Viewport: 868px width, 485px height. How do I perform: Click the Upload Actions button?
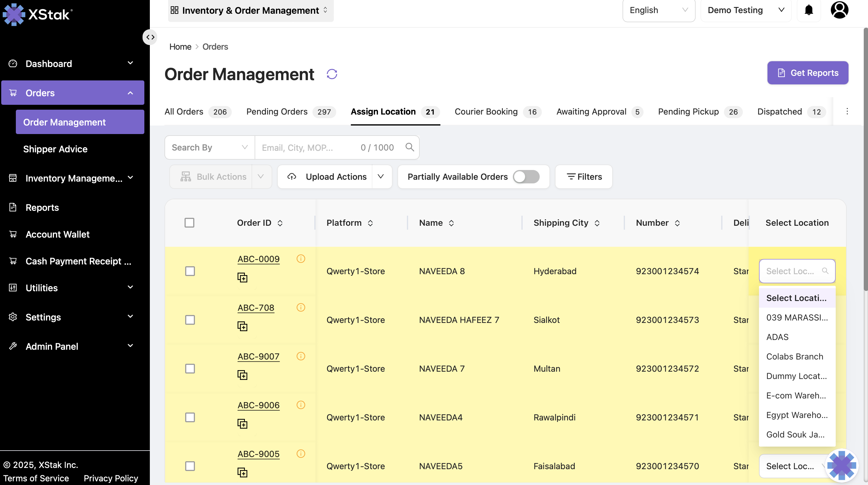tap(325, 177)
